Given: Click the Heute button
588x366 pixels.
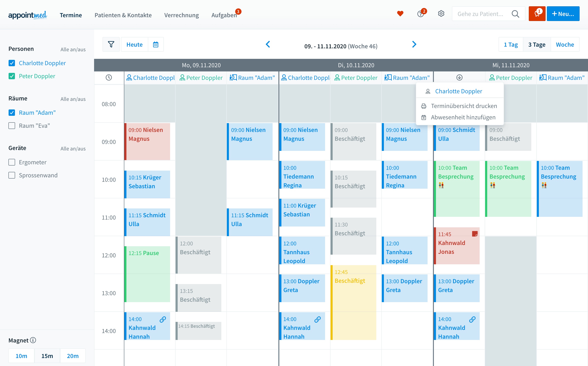Looking at the screenshot, I should coord(134,45).
